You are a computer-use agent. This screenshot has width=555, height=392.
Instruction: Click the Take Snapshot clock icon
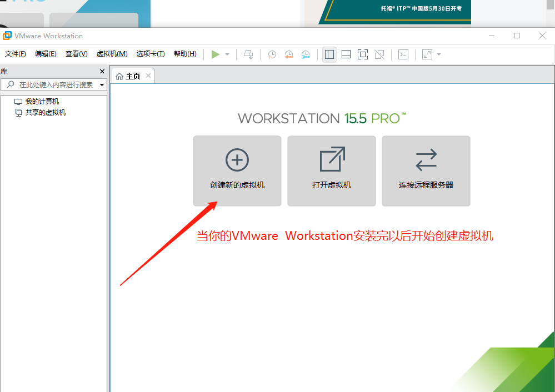point(272,54)
